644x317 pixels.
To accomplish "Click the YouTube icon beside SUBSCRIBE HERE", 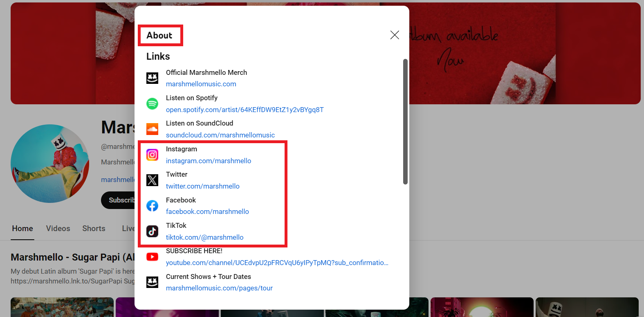I will click(x=152, y=257).
